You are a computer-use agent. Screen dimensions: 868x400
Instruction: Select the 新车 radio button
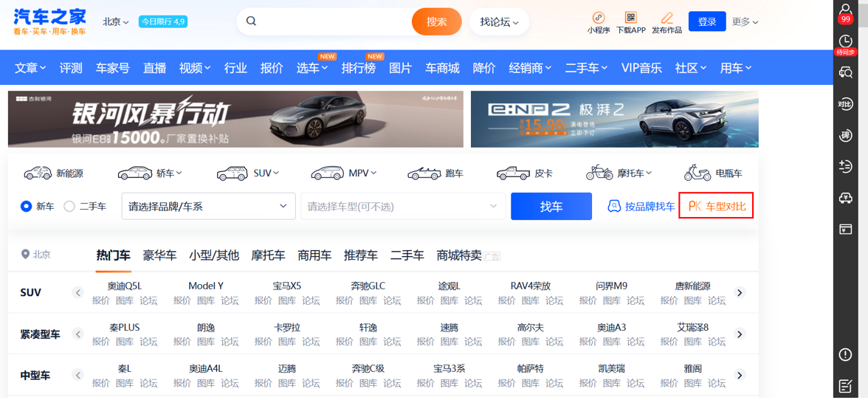click(x=26, y=207)
